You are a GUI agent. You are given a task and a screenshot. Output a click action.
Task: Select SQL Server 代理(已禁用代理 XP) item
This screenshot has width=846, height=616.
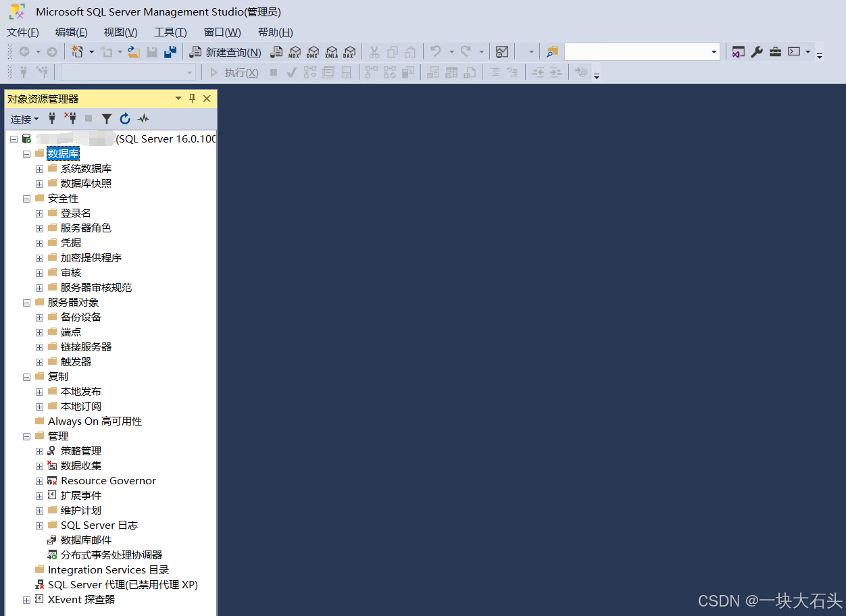pyautogui.click(x=123, y=585)
